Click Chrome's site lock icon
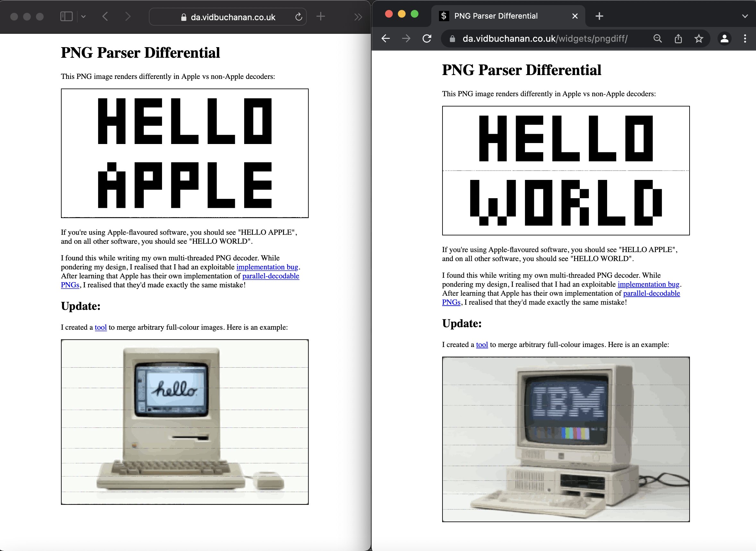The width and height of the screenshot is (756, 551). [452, 39]
